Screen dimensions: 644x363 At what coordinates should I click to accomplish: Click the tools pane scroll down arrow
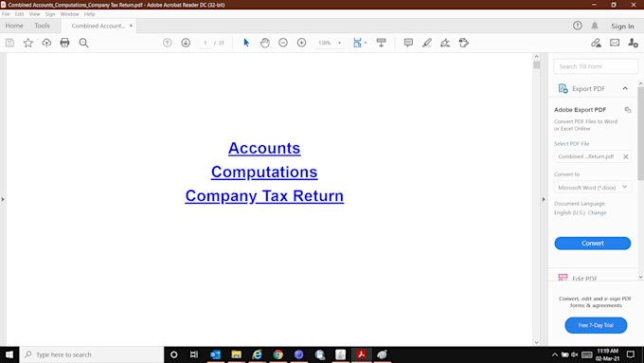pos(640,277)
